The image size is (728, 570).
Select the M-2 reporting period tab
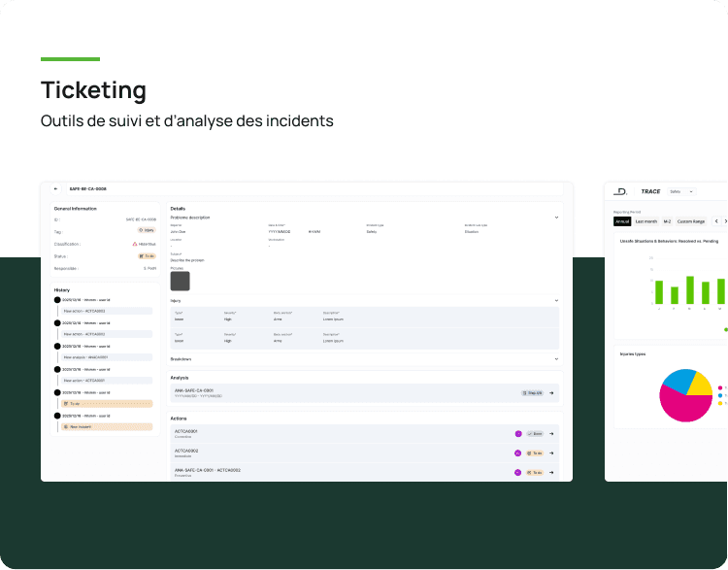(x=667, y=221)
